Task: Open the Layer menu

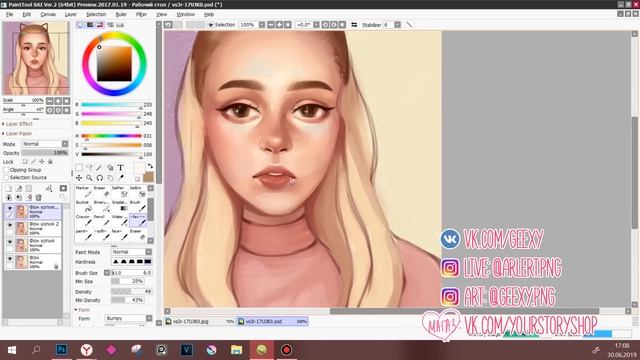Action: coord(71,14)
